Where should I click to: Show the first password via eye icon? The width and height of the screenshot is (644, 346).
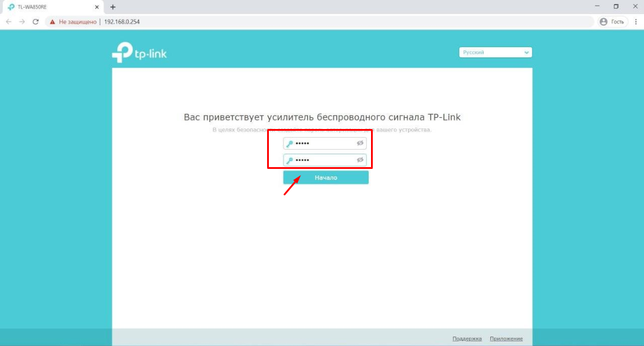tap(360, 143)
